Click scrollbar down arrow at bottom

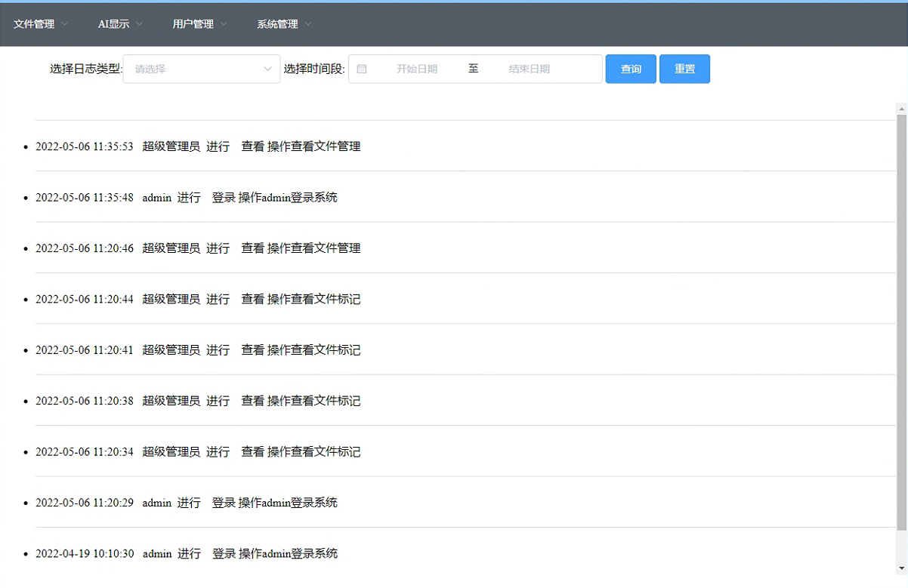pos(901,568)
